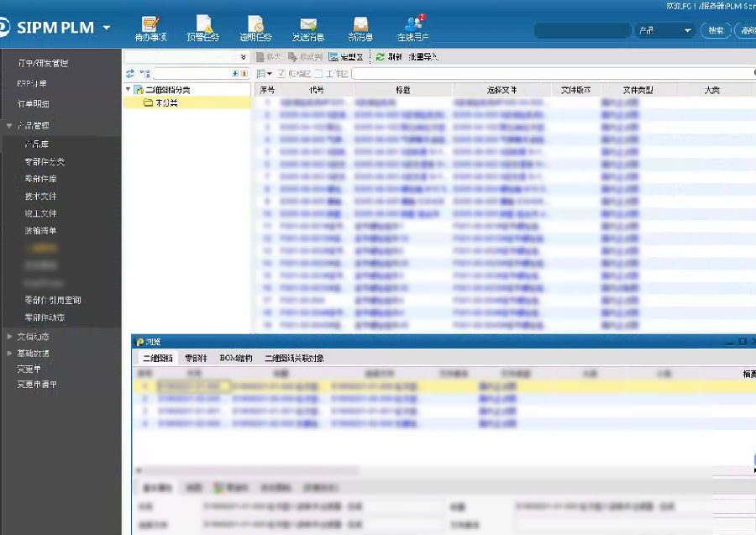Switch to the BOM结构 tab
Viewport: 756px width, 535px height.
coord(235,358)
